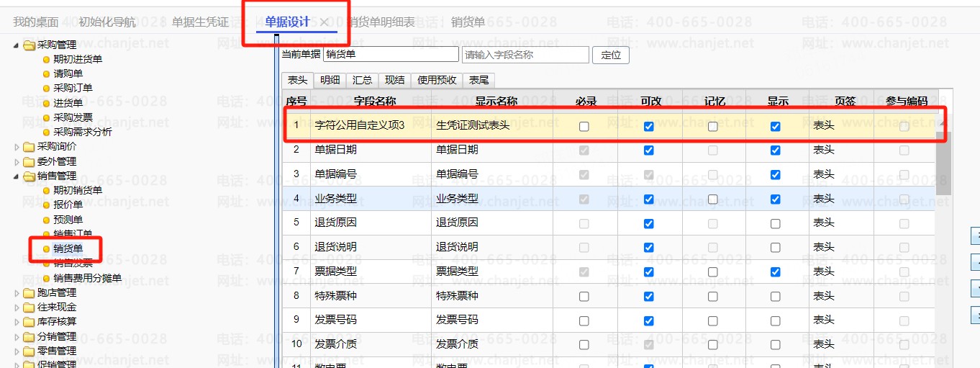Select 进货单 under 采购管理
This screenshot has width=980, height=368.
coord(68,103)
